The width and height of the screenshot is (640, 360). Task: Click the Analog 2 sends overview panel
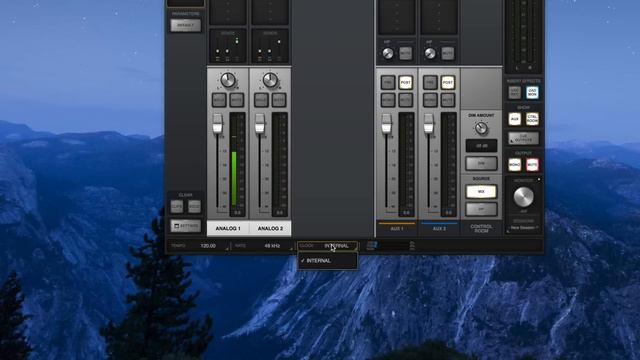(x=270, y=45)
